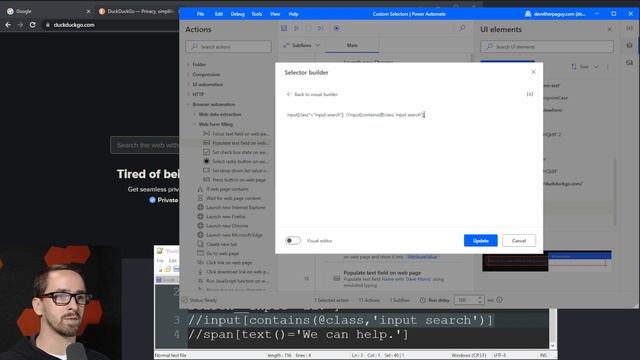640x360 pixels.
Task: Click the If web page contains icon
Action: [200, 189]
